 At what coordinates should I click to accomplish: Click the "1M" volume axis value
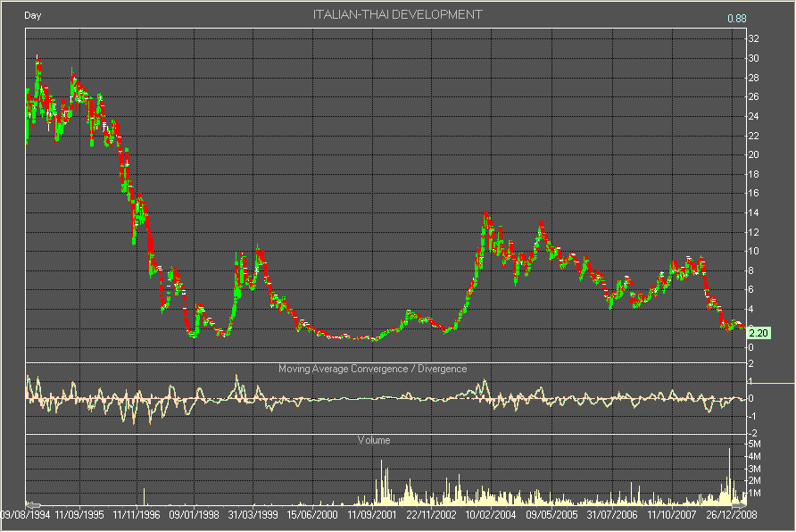pyautogui.click(x=755, y=493)
